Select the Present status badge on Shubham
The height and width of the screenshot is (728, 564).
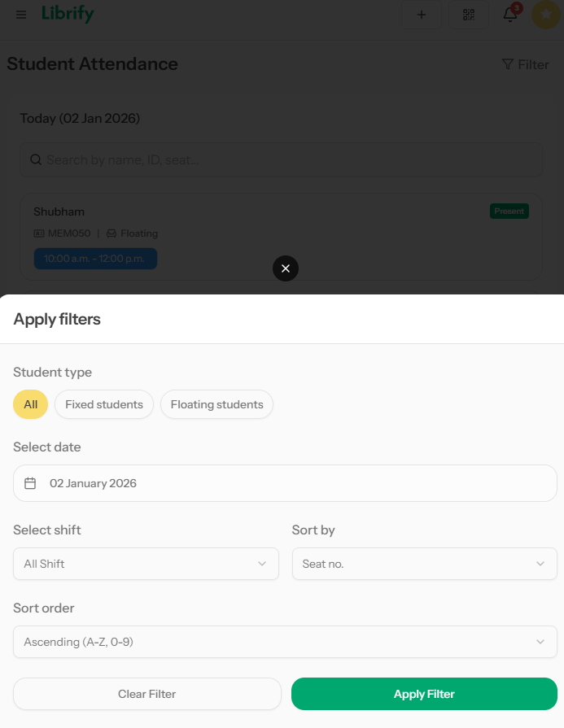click(509, 211)
